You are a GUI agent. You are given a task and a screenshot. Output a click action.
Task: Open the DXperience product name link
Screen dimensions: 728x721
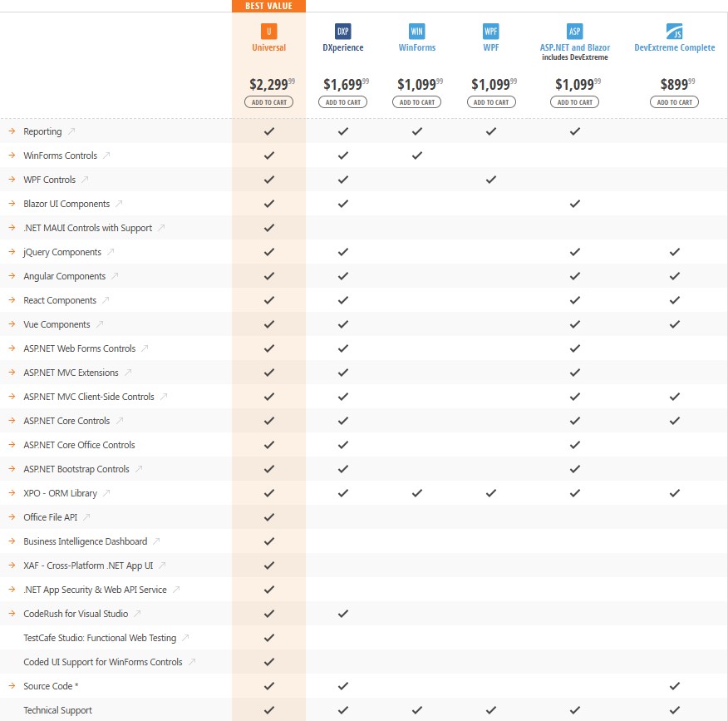tap(343, 47)
